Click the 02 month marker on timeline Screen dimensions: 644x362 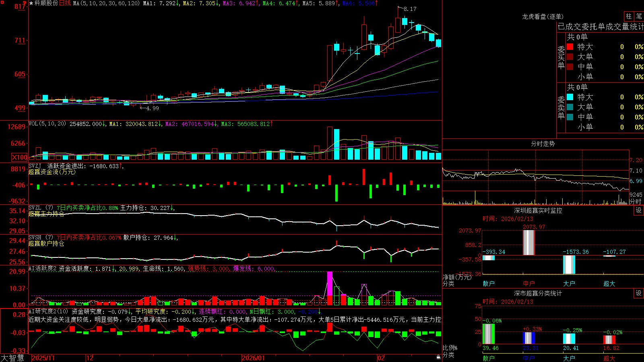tap(381, 358)
